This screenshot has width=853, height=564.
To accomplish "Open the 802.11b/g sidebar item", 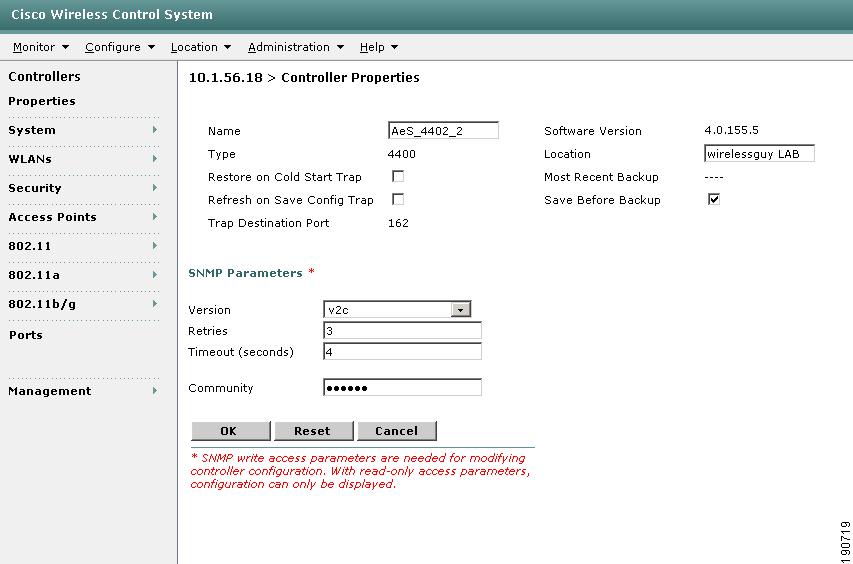I will (x=42, y=304).
